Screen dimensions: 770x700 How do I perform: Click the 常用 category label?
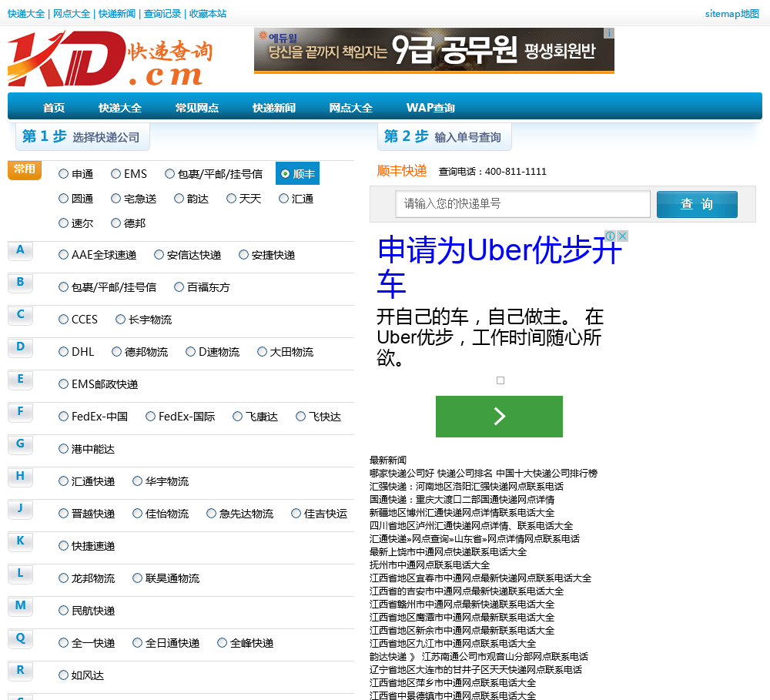[25, 170]
